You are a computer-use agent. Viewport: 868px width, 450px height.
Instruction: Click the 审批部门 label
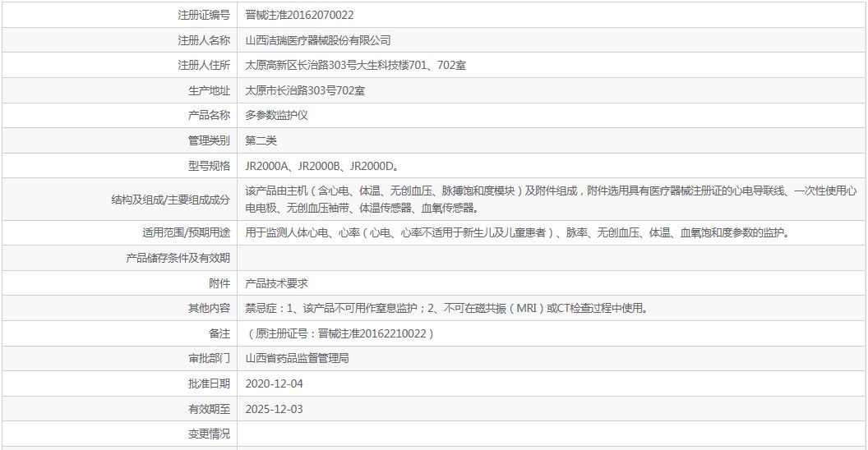(x=210, y=358)
